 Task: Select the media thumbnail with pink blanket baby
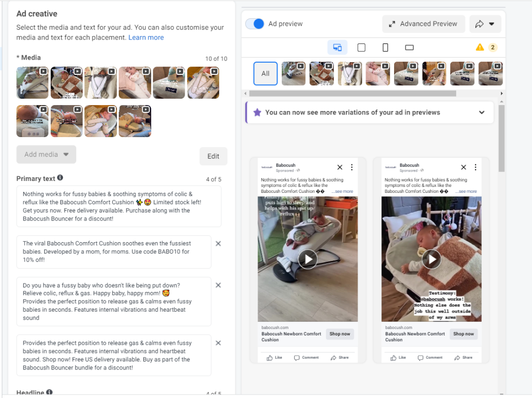[134, 82]
